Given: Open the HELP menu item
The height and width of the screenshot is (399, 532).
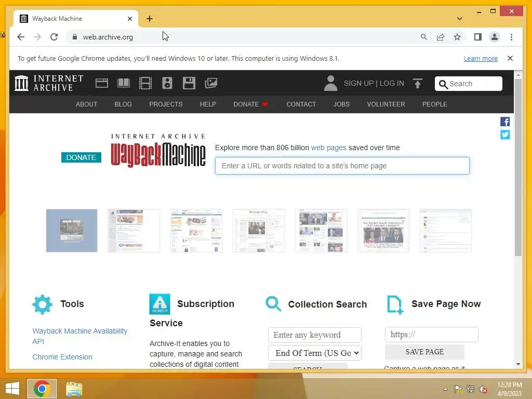Looking at the screenshot, I should (x=208, y=104).
